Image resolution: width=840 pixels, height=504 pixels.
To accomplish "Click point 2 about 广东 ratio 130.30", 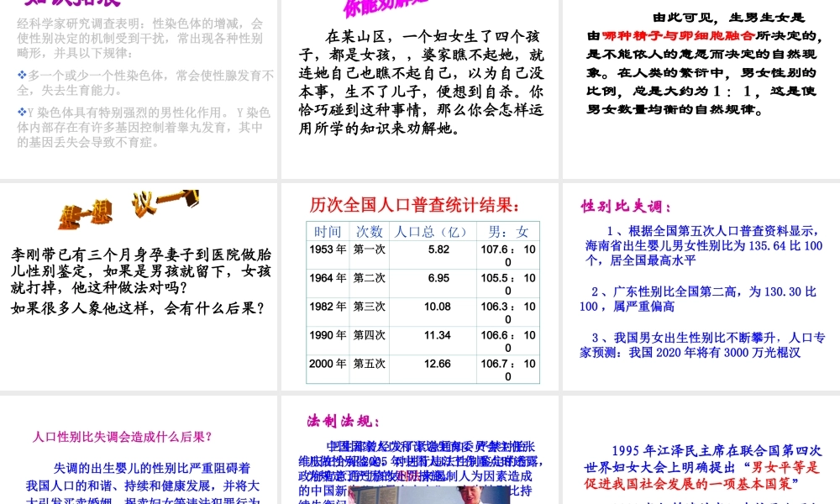I will [x=698, y=299].
